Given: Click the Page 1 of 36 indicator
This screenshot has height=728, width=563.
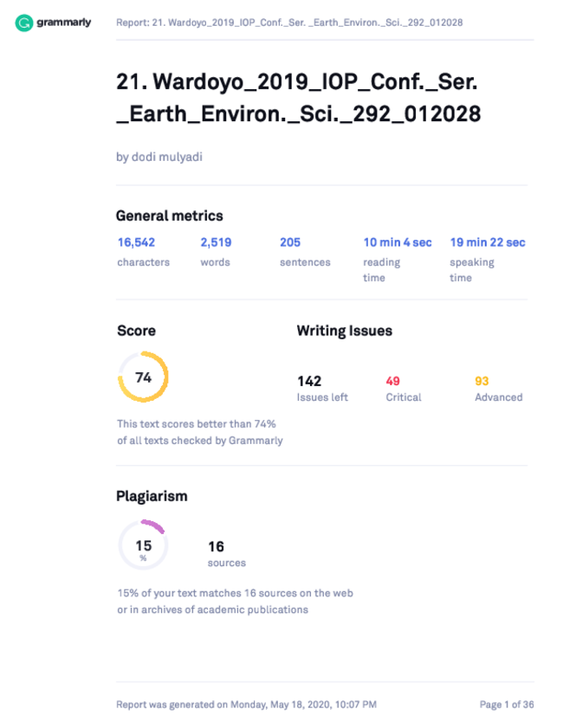Looking at the screenshot, I should pos(507,705).
